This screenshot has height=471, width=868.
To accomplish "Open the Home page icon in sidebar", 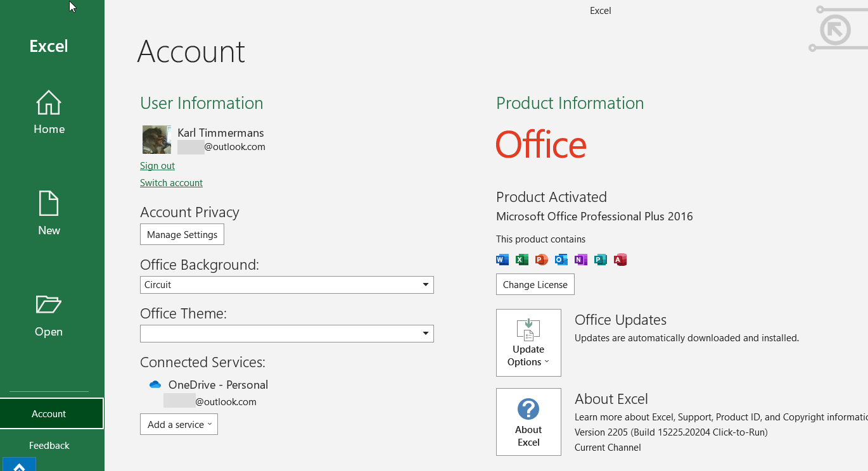I will [x=49, y=103].
